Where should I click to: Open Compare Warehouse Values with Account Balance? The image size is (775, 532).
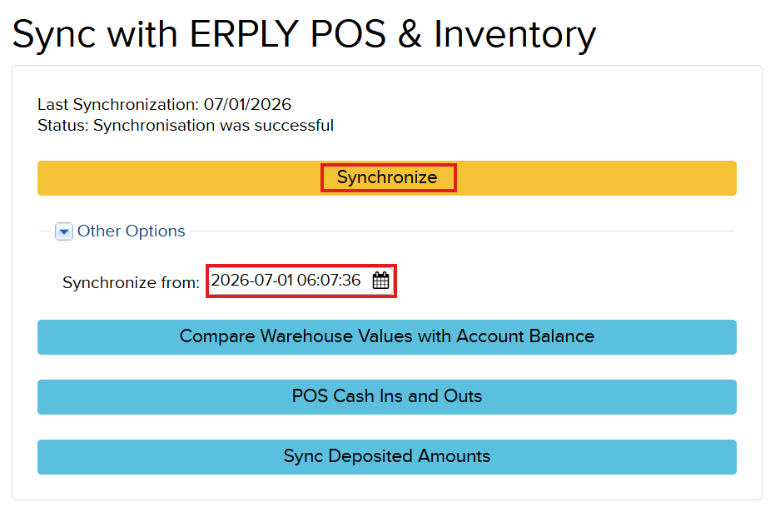[x=386, y=337]
